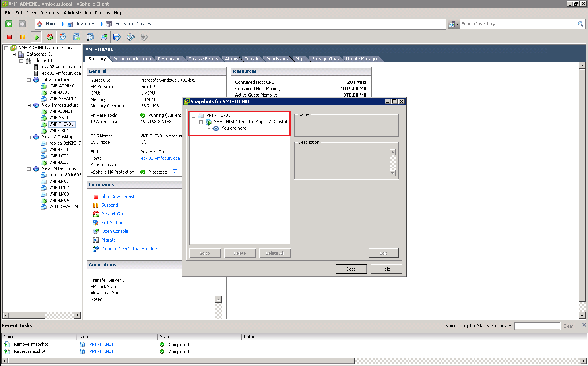This screenshot has height=366, width=588.
Task: Click the Reset virtual machine toolbar icon
Action: (x=50, y=37)
